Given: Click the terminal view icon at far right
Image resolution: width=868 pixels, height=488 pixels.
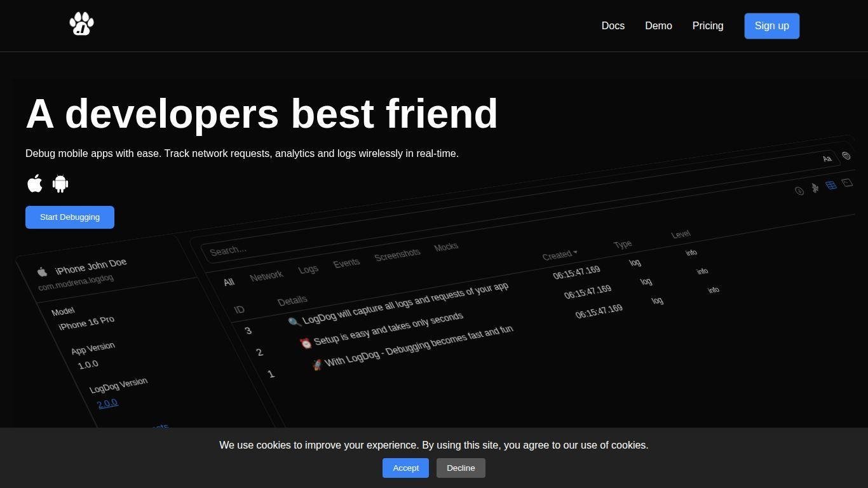Looking at the screenshot, I should pos(847,183).
